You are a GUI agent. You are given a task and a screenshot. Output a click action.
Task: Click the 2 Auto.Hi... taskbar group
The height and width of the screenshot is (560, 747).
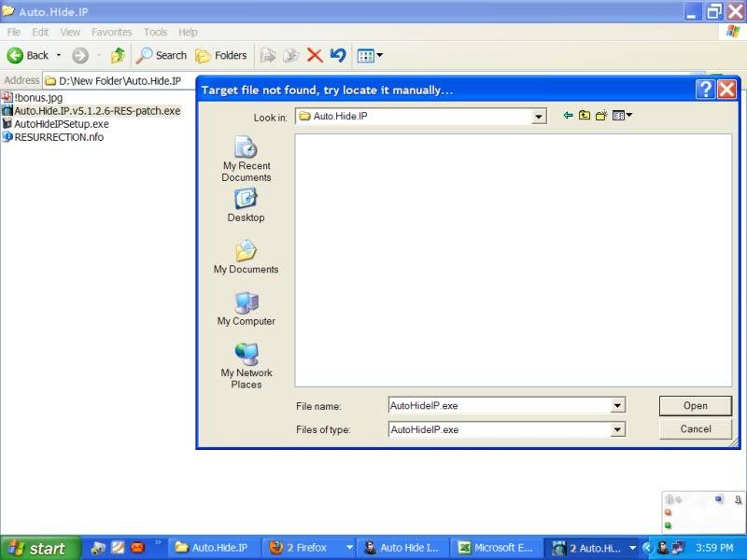(593, 548)
